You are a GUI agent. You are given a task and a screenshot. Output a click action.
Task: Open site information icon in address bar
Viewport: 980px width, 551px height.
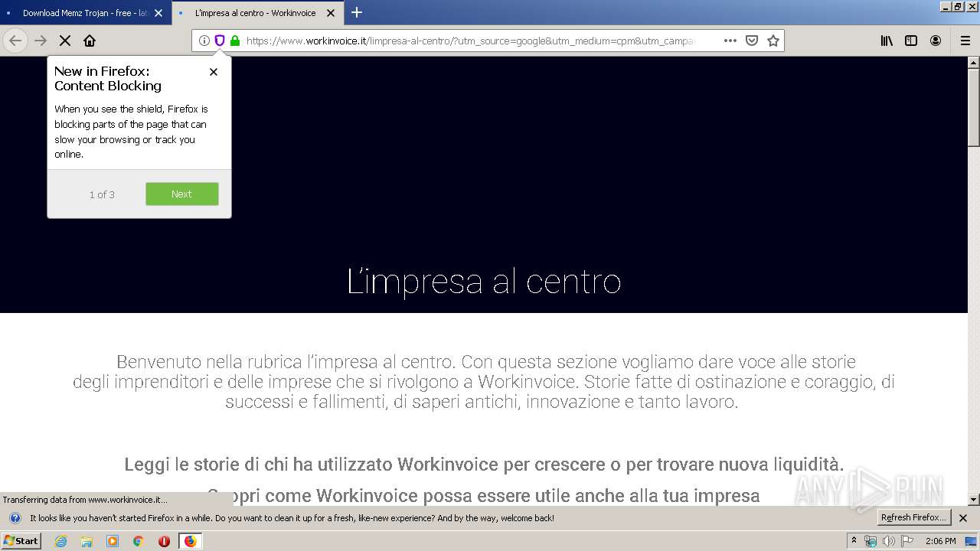pos(204,41)
